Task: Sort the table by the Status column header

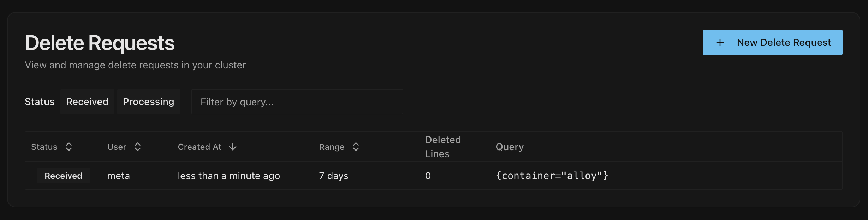Action: coord(44,147)
